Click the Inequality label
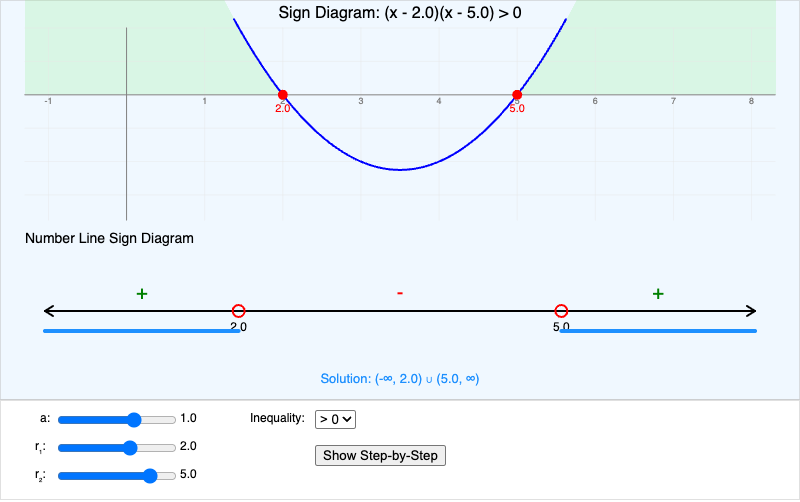 (x=277, y=418)
